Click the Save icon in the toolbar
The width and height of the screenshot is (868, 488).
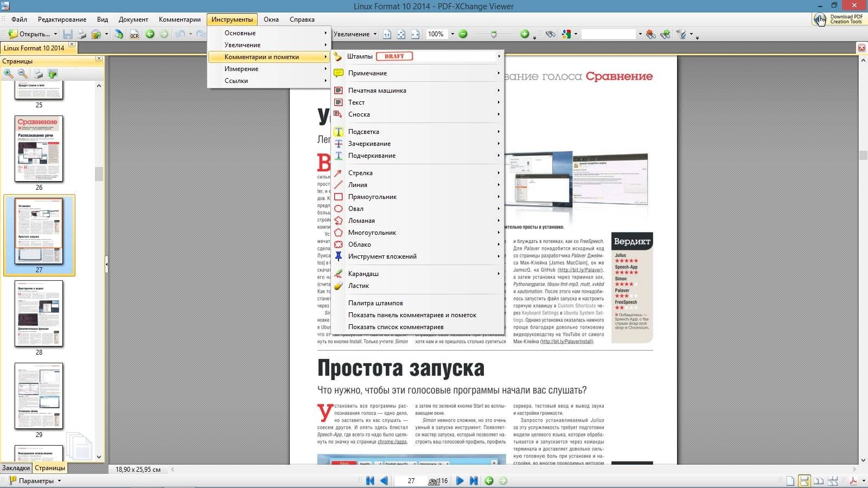pyautogui.click(x=68, y=34)
